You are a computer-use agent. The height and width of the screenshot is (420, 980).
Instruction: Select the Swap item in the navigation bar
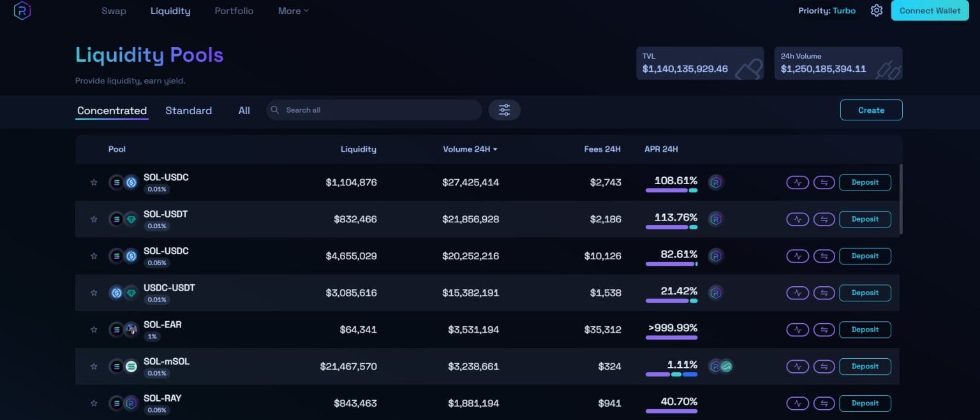click(x=114, y=10)
